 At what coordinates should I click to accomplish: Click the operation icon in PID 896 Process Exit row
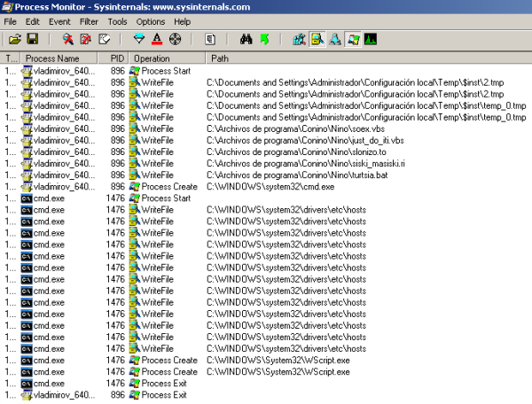135,394
